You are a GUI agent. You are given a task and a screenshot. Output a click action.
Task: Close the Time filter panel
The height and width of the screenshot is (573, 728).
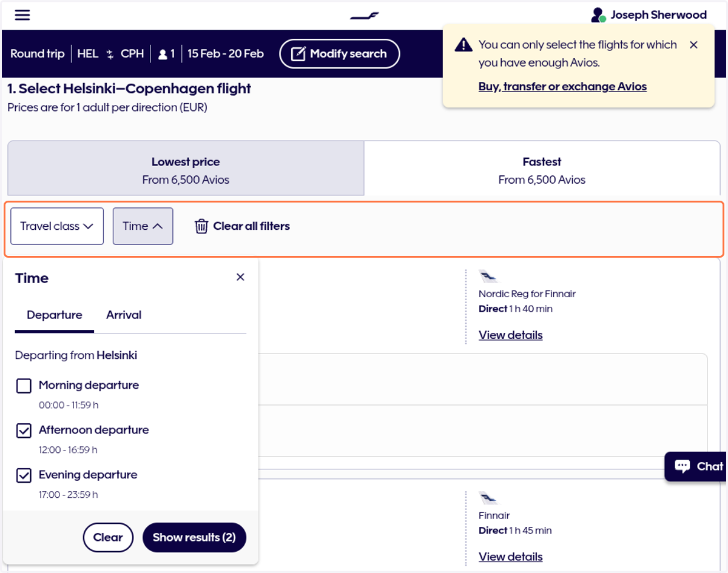tap(240, 277)
